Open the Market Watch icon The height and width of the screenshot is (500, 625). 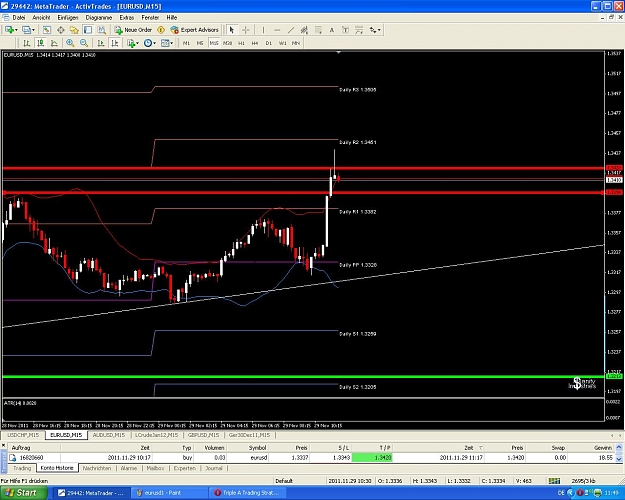click(x=47, y=30)
